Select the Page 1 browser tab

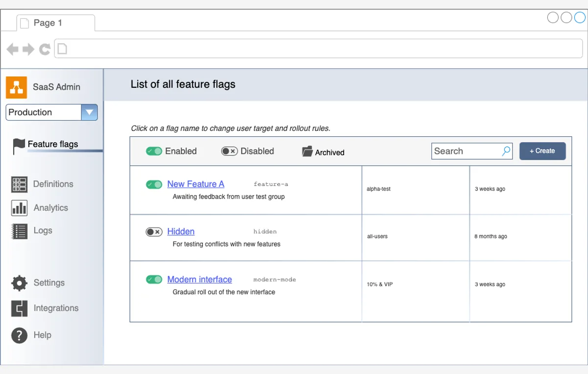point(55,23)
